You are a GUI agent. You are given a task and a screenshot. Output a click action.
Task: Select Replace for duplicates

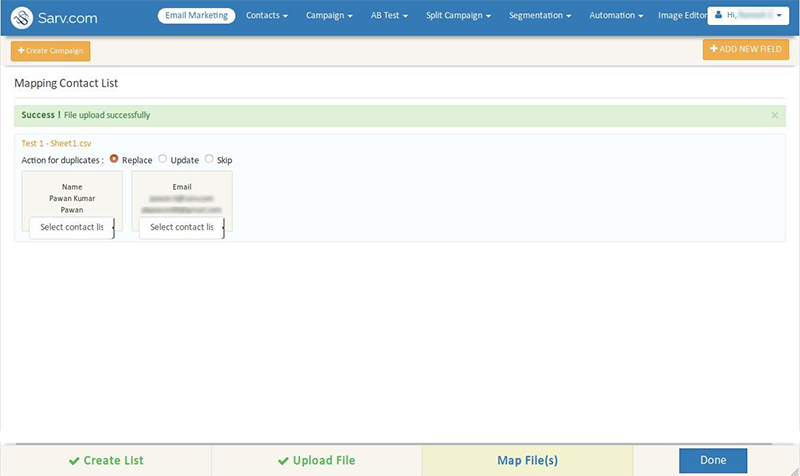point(114,159)
